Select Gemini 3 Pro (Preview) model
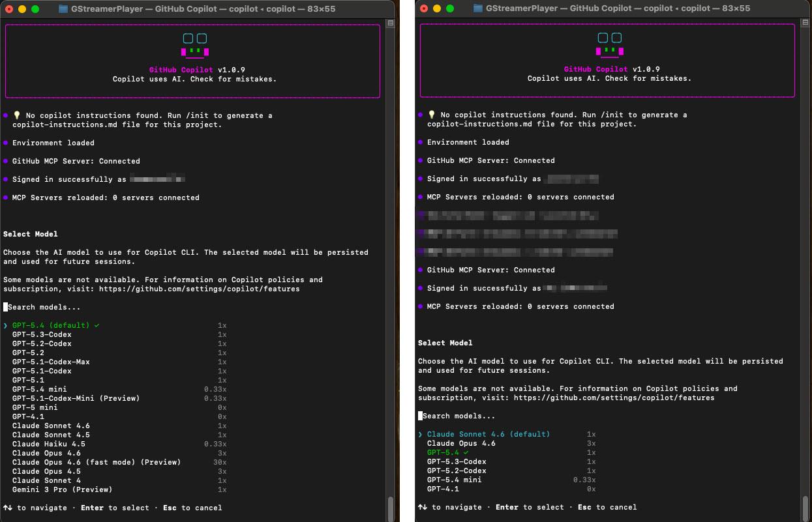This screenshot has width=812, height=522. (62, 489)
